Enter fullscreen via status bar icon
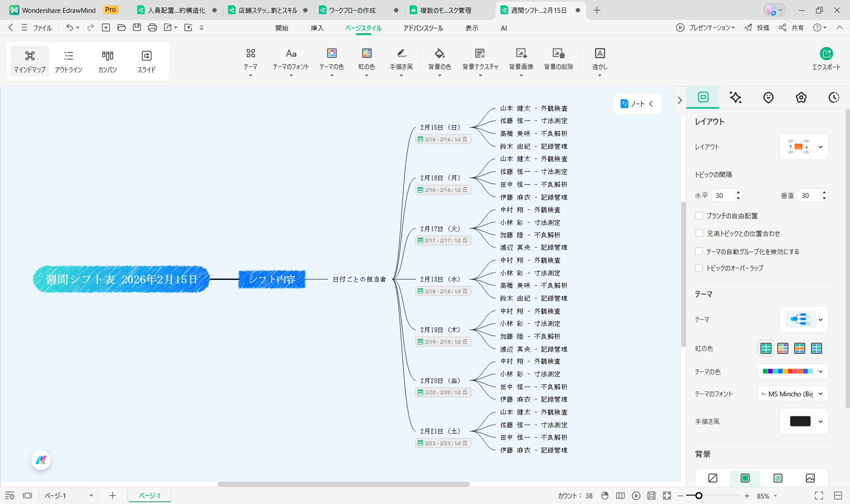Screen dimensions: 850x504 (x=818, y=496)
